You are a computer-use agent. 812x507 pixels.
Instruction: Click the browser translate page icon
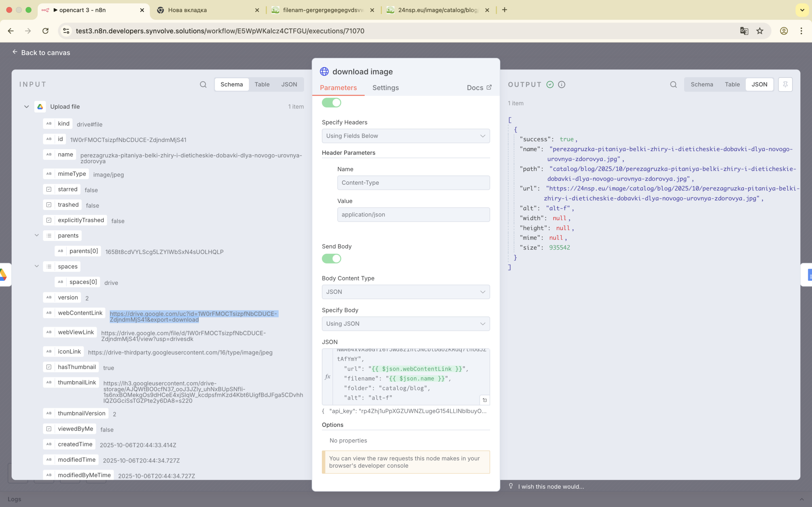pyautogui.click(x=744, y=31)
